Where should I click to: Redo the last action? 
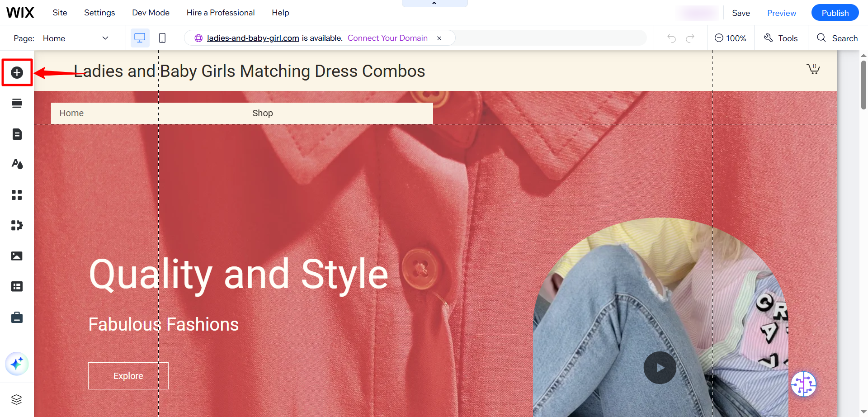point(690,38)
